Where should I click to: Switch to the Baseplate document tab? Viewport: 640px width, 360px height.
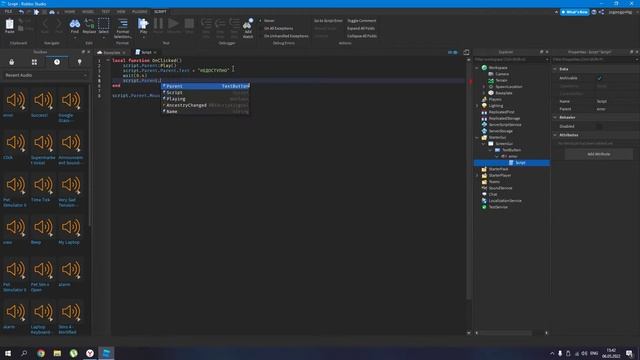[111, 52]
